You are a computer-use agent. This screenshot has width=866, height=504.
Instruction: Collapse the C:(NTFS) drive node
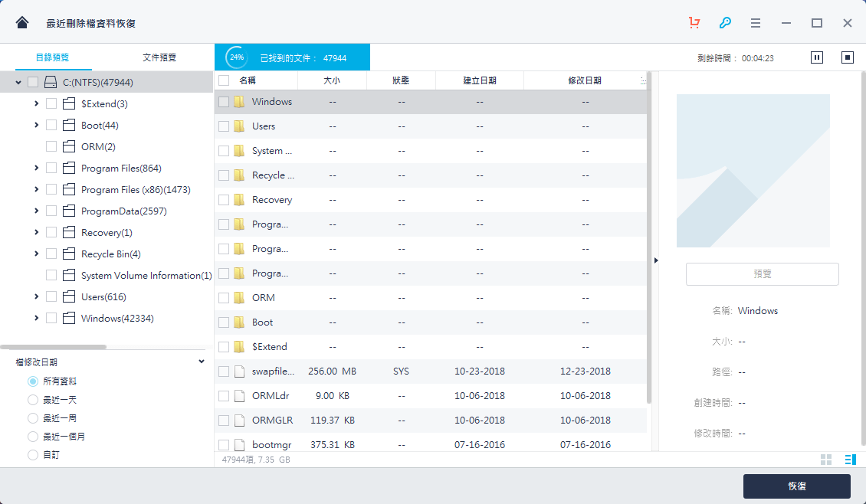coord(18,82)
